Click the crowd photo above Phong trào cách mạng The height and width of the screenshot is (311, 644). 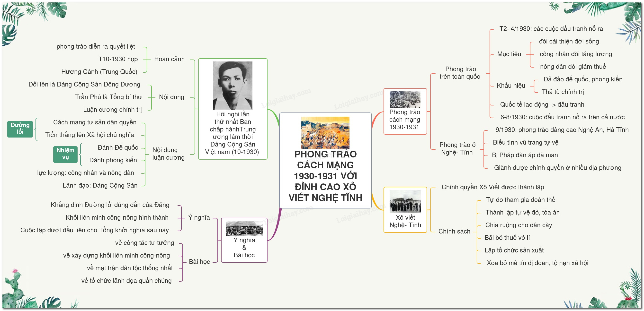(x=405, y=99)
